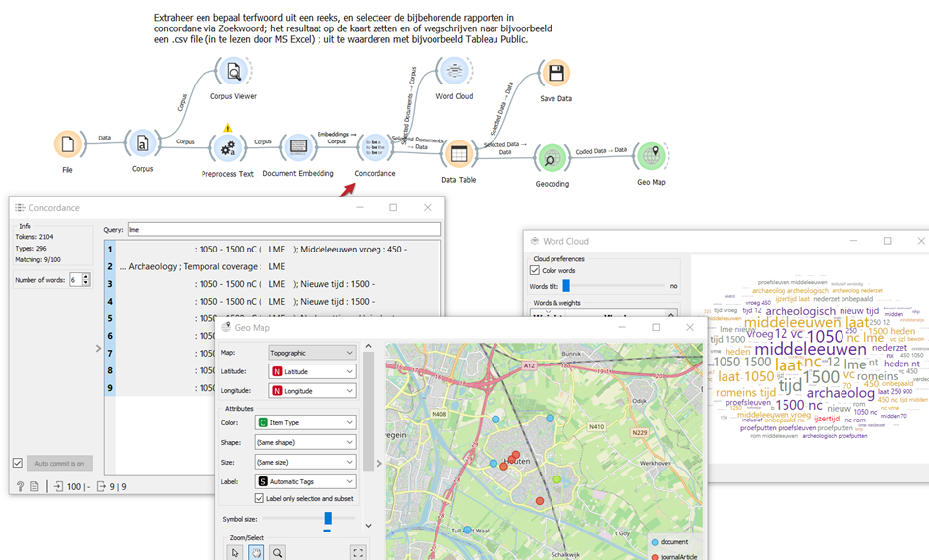Expand the Color attribute dropdown (Item Type)

coord(305,422)
